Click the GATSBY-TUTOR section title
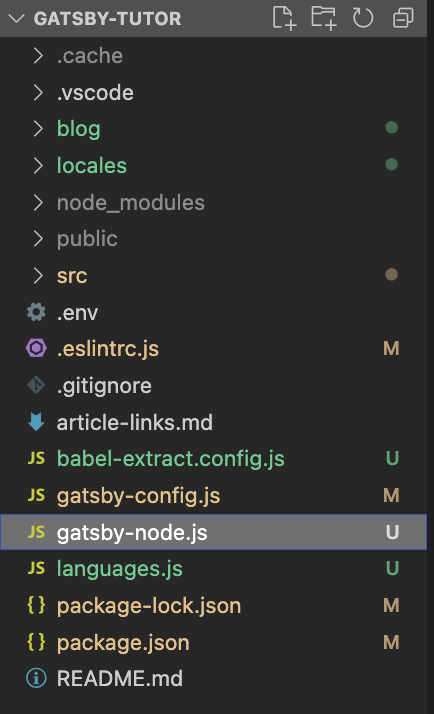Image resolution: width=434 pixels, height=714 pixels. click(x=107, y=19)
